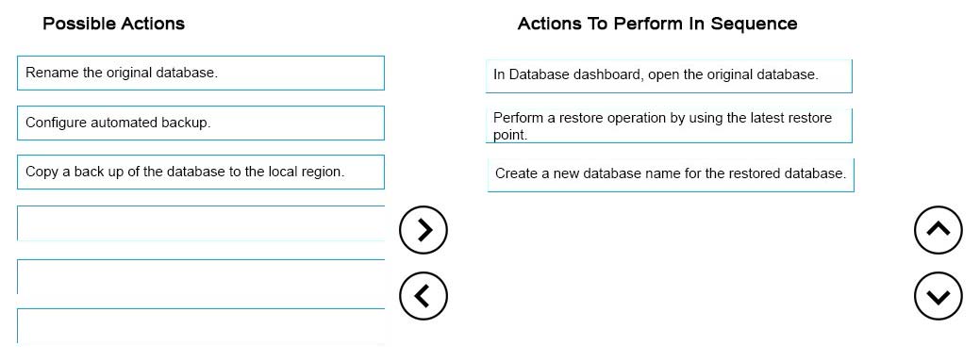Select 'Perform a restore operation' step

pyautogui.click(x=669, y=125)
